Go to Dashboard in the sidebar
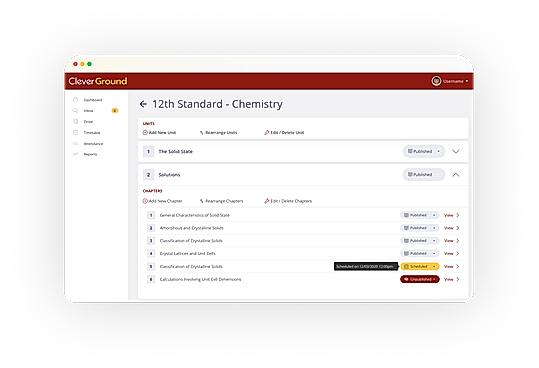The height and width of the screenshot is (368, 539). [x=93, y=100]
